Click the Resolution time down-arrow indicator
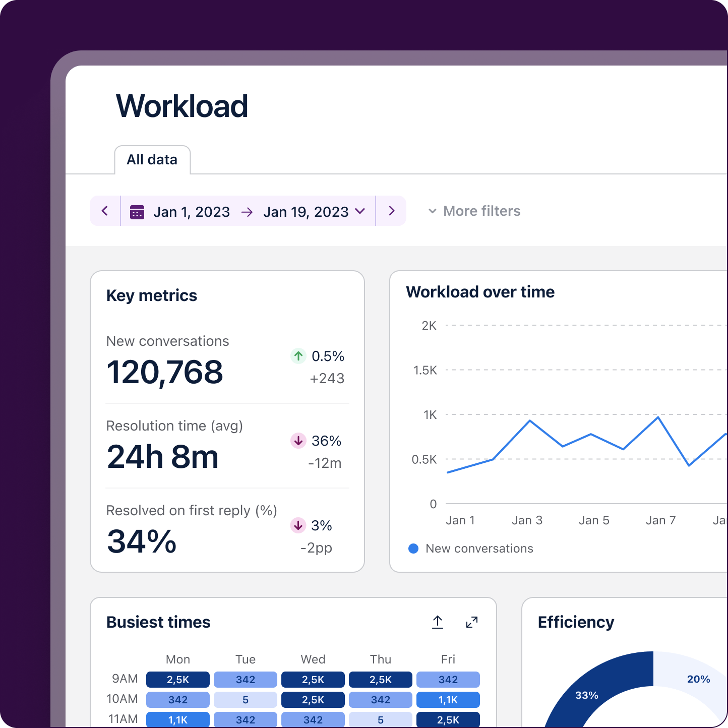 (x=298, y=441)
